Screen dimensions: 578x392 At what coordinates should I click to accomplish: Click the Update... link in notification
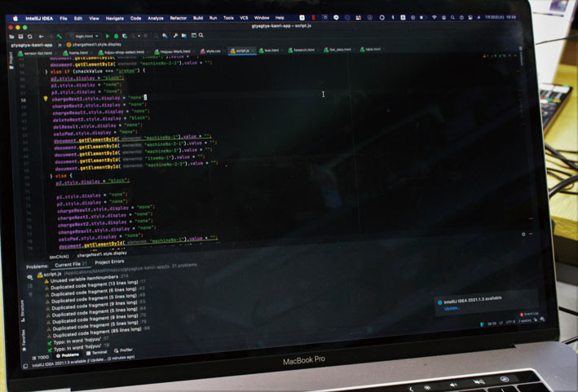[x=452, y=308]
